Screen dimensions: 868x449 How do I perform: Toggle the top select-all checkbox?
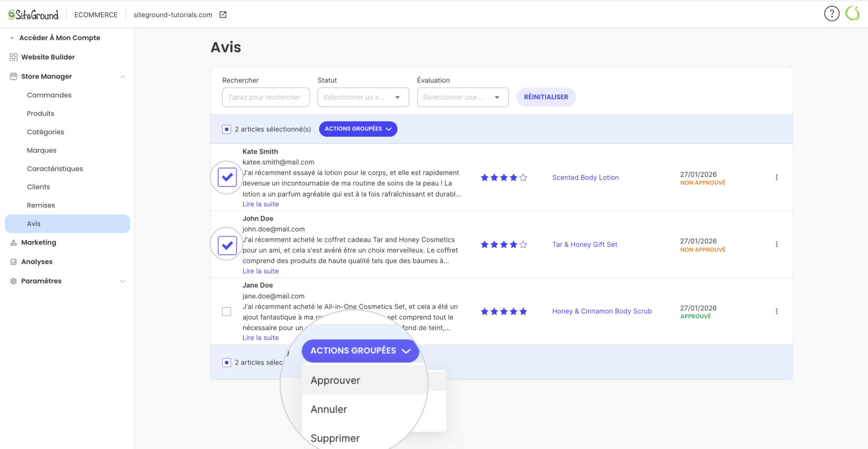(227, 129)
